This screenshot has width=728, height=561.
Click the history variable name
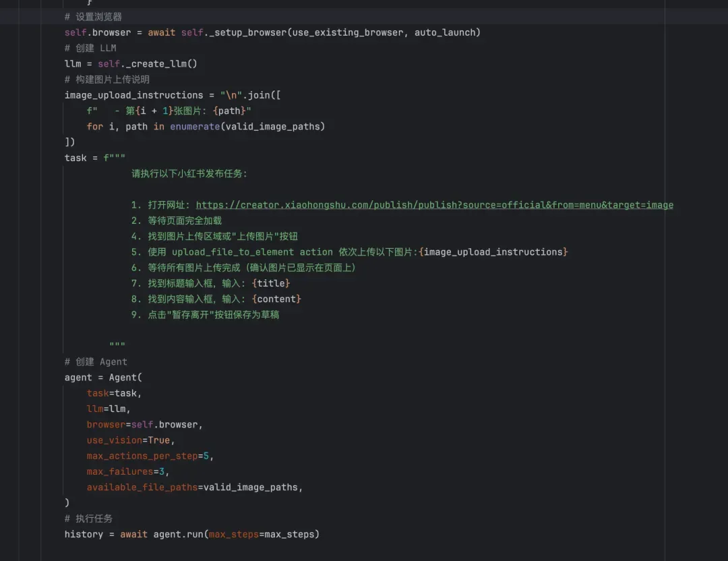click(84, 534)
